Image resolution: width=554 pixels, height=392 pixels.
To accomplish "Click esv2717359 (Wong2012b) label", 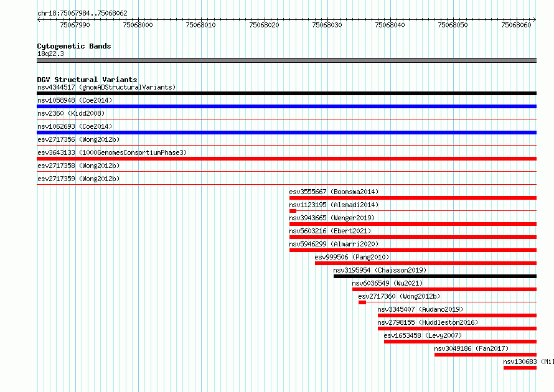I will (78, 179).
